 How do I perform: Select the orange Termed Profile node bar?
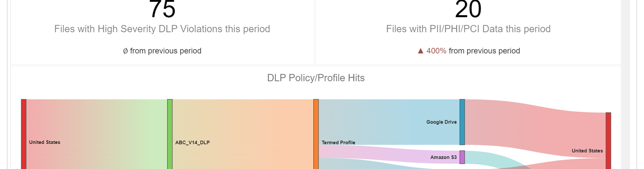[x=316, y=134]
